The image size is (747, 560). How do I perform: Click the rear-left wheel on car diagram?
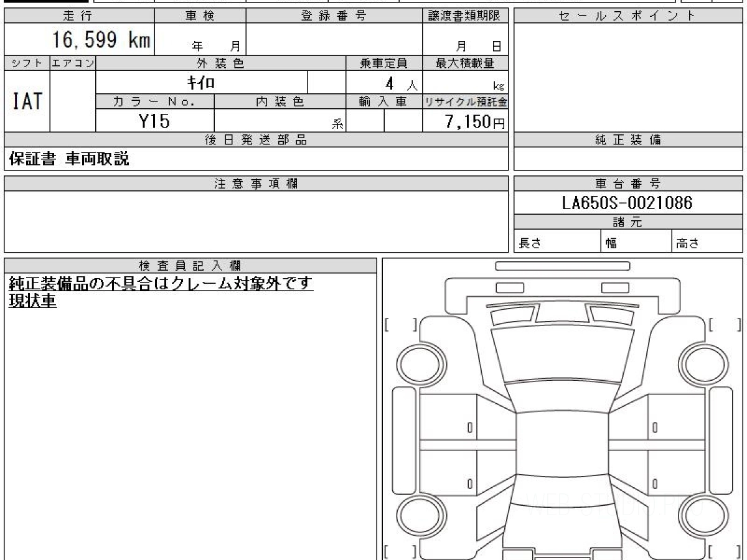pos(423,516)
